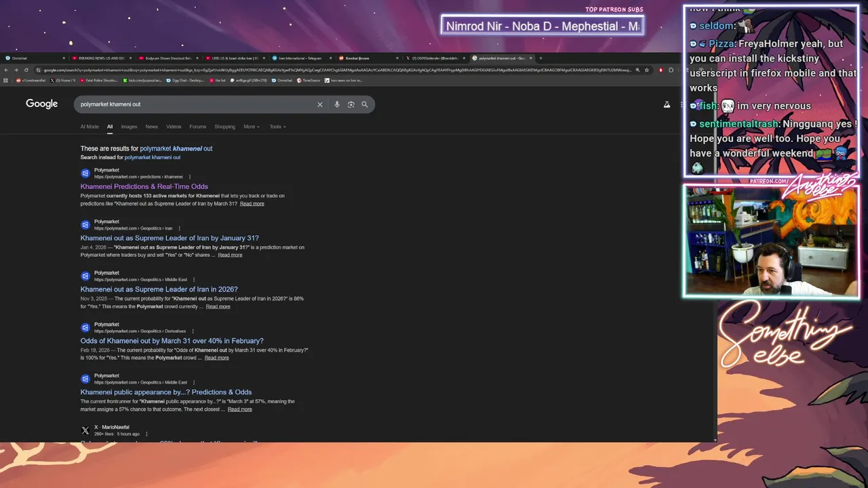Close the polymarket khameni out Google tab
The height and width of the screenshot is (488, 868).
531,58
